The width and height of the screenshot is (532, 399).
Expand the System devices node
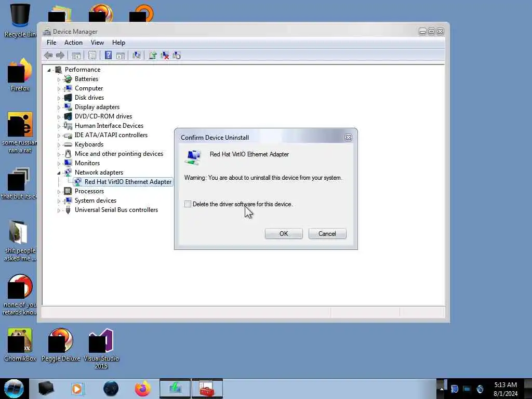coord(59,201)
